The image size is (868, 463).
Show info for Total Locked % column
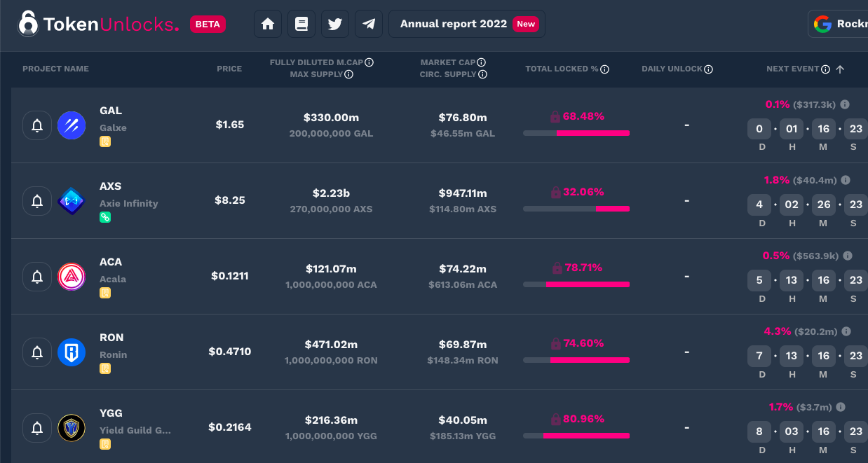(604, 69)
